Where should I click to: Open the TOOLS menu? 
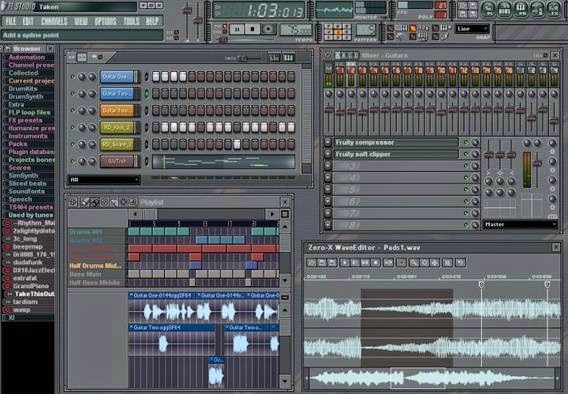point(131,21)
